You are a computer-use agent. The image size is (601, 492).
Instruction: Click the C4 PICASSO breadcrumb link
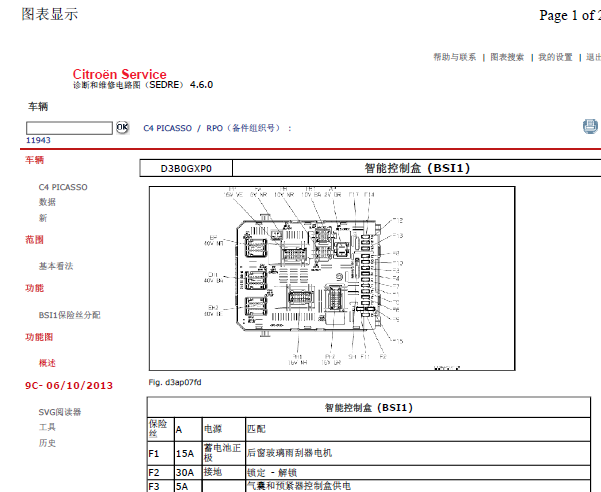pos(167,128)
